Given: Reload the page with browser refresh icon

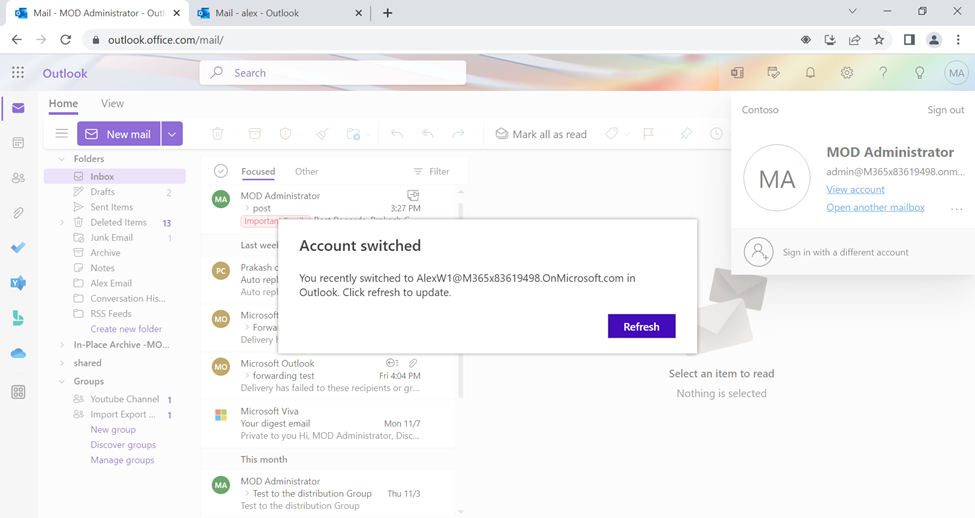Looking at the screenshot, I should [65, 40].
